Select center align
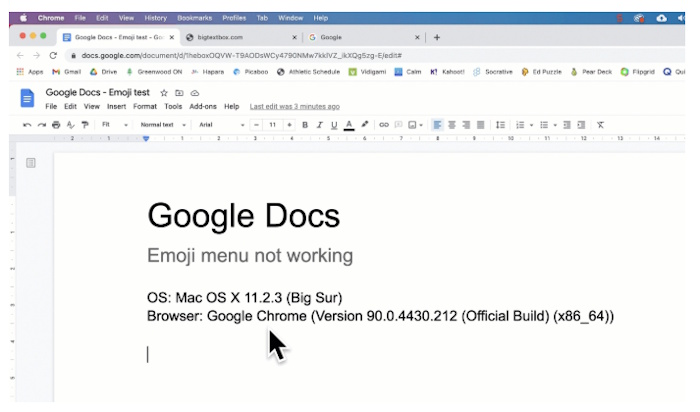The height and width of the screenshot is (412, 700). click(x=452, y=125)
